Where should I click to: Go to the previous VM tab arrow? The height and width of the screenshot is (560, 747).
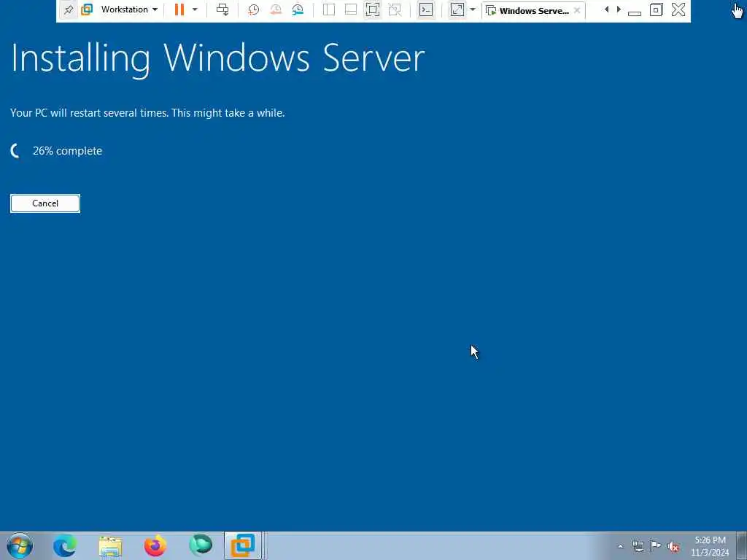point(606,9)
